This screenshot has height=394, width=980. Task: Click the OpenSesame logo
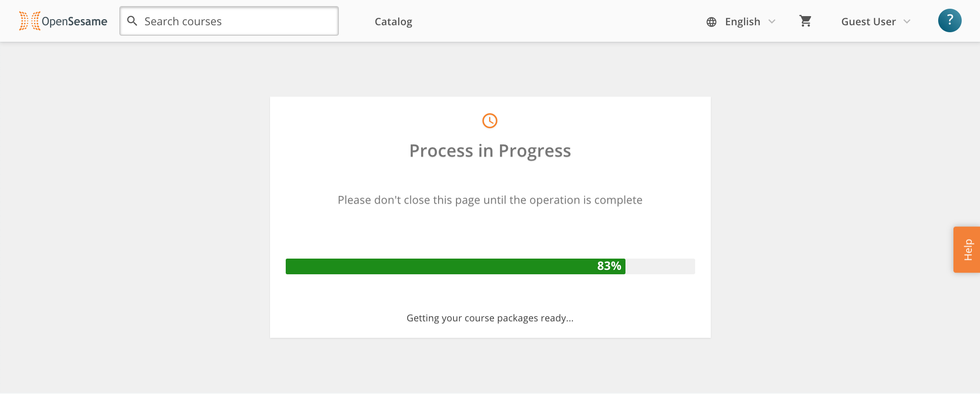[63, 21]
